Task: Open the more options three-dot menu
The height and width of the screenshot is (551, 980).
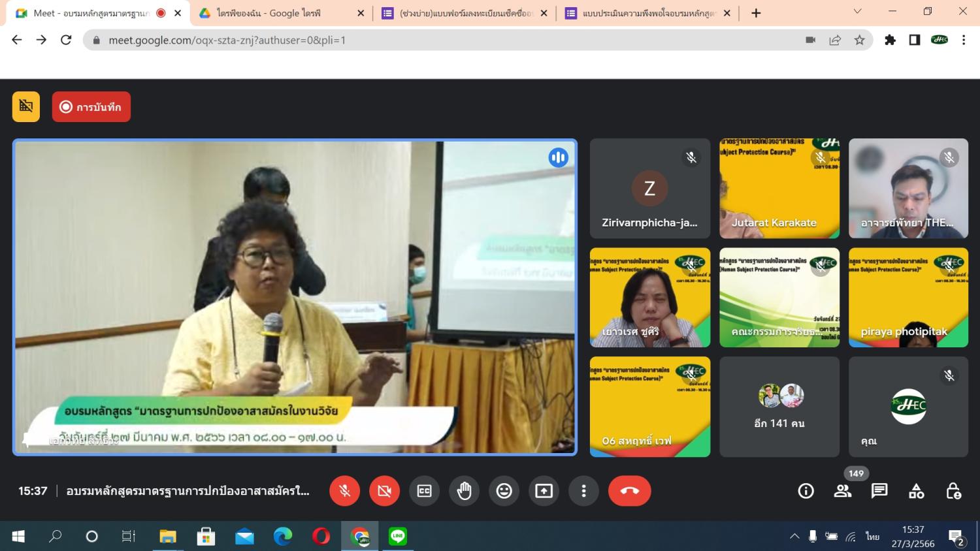Action: (583, 491)
